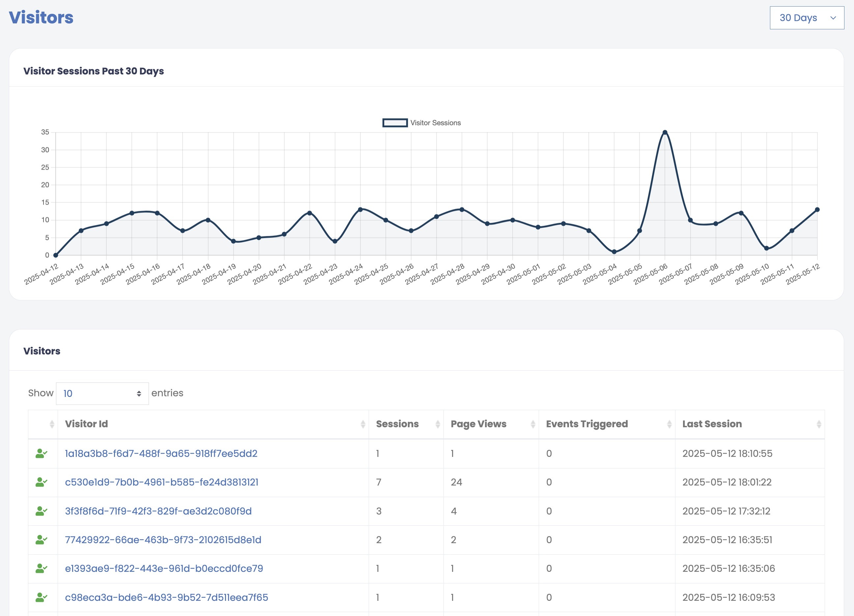Click user icon beside visitor 77429922
Viewport: 854px width, 616px height.
41,540
